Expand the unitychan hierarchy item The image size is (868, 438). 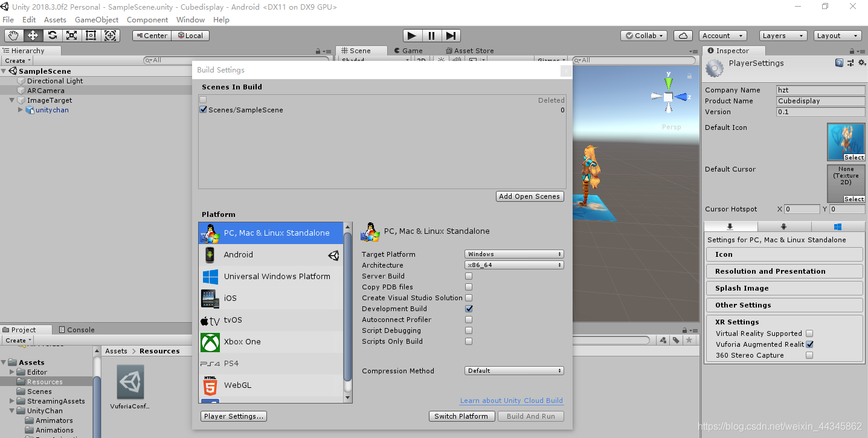(21, 110)
